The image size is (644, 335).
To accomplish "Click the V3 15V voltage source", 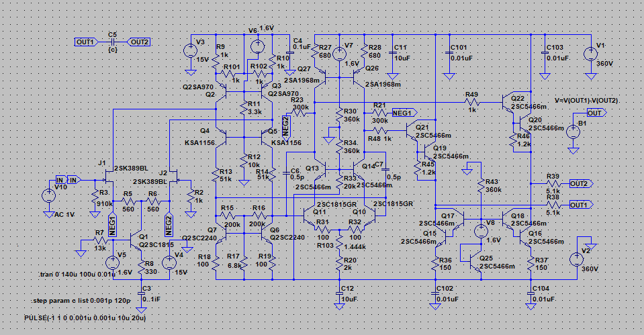I will (x=189, y=51).
